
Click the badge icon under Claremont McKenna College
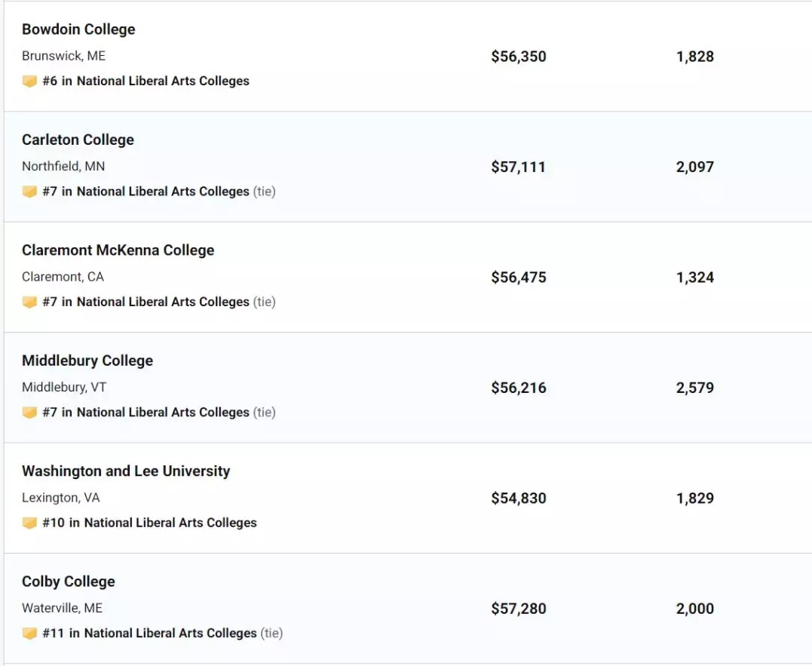click(x=29, y=302)
